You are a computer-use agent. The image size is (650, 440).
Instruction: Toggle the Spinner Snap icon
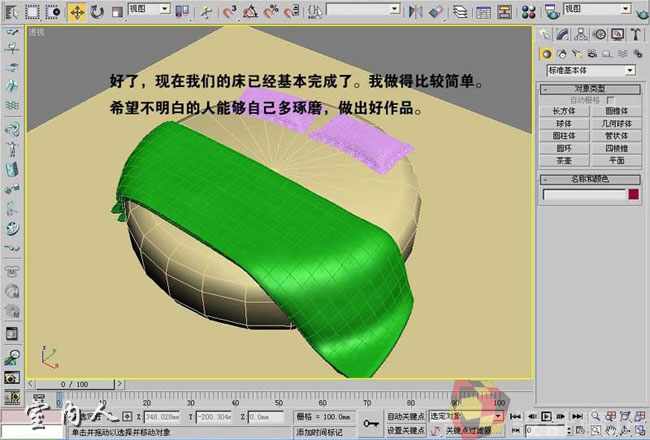click(292, 12)
